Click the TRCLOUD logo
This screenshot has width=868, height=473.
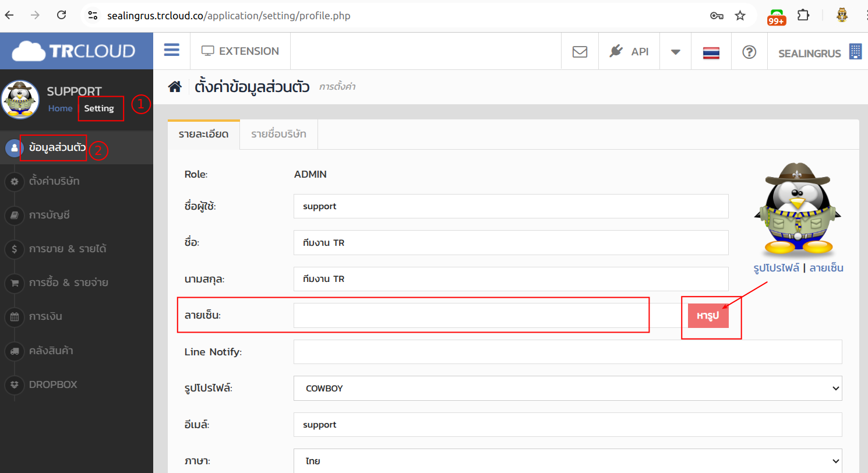point(74,51)
